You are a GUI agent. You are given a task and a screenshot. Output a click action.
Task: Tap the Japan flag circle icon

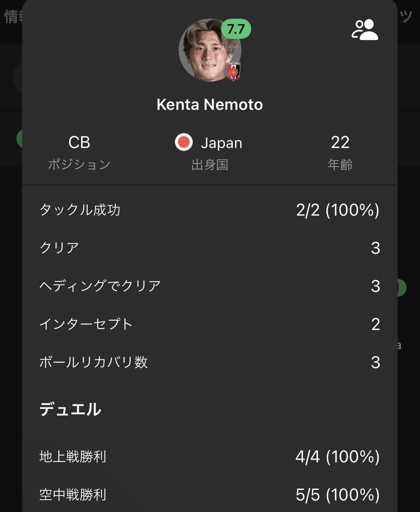[x=184, y=143]
